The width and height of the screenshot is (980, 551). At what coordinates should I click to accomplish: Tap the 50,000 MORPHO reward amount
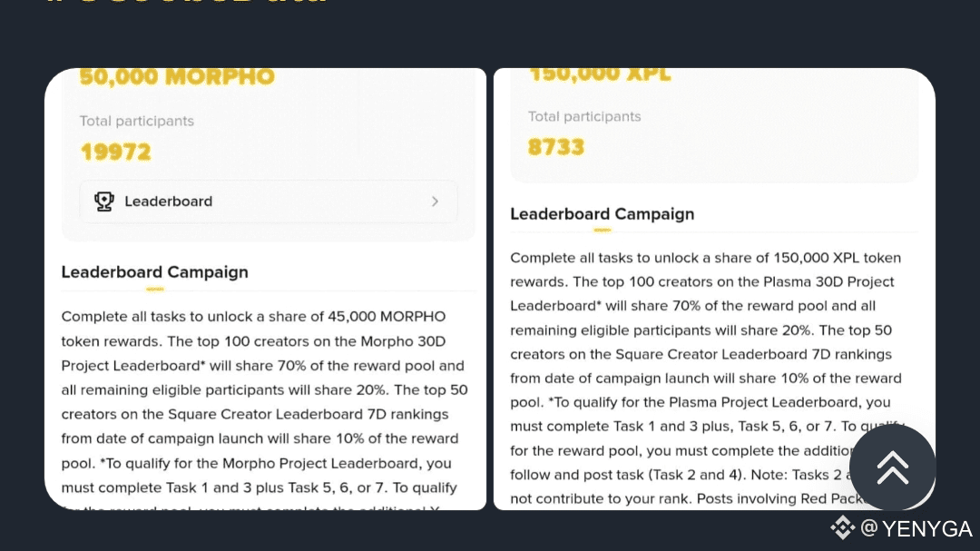coord(176,77)
